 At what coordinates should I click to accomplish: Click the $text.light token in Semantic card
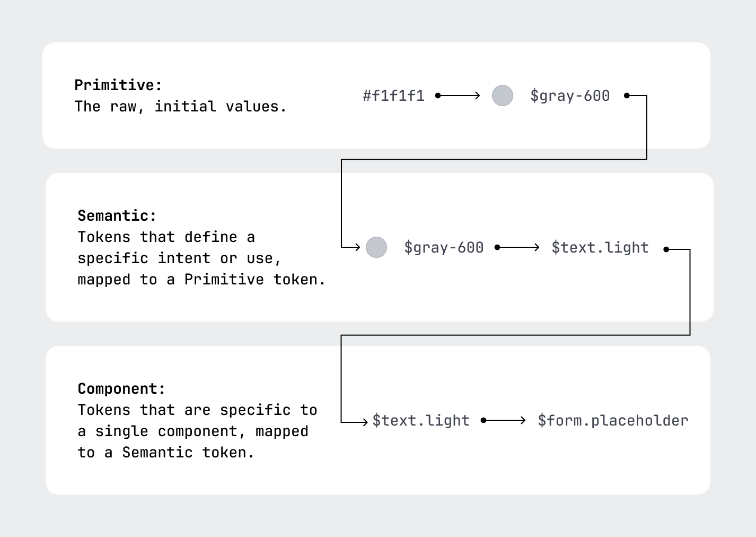pyautogui.click(x=600, y=248)
